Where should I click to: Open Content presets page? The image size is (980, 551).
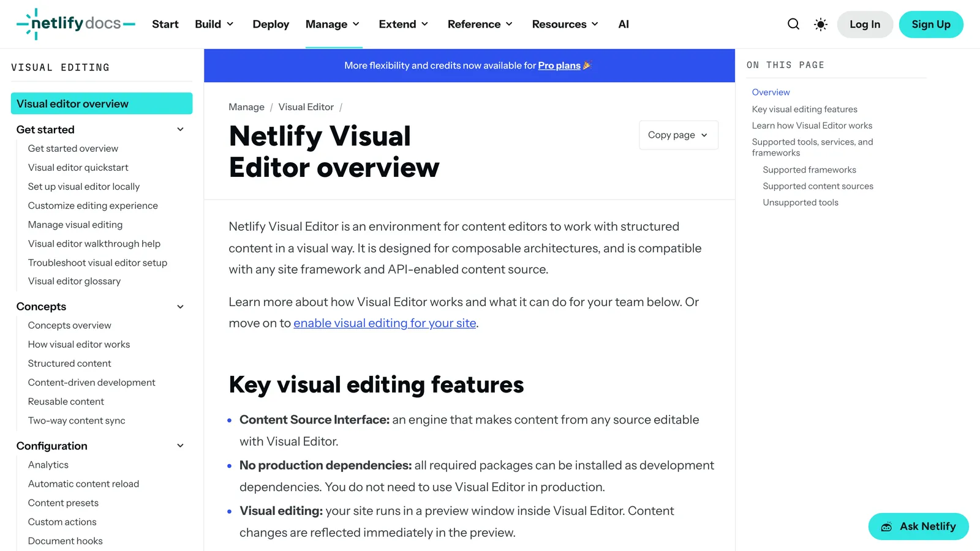coord(63,503)
